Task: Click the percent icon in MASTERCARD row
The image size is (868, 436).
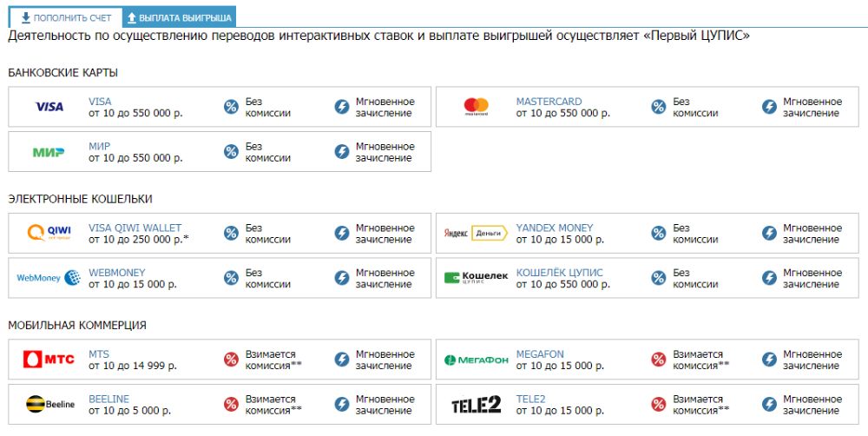Action: tap(658, 107)
